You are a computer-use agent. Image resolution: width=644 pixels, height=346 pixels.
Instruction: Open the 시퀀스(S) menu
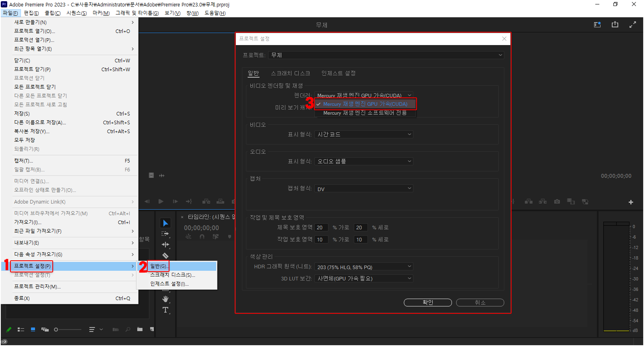point(76,13)
